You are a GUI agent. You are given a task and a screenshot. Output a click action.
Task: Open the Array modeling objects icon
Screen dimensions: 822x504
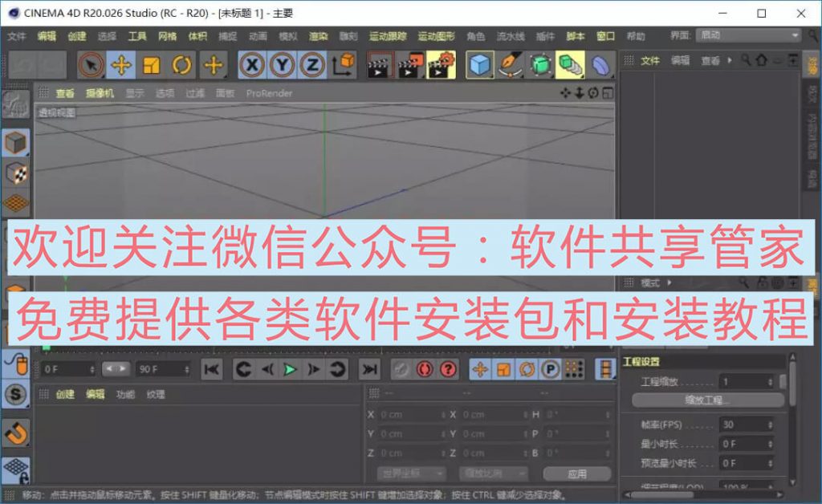(x=571, y=66)
